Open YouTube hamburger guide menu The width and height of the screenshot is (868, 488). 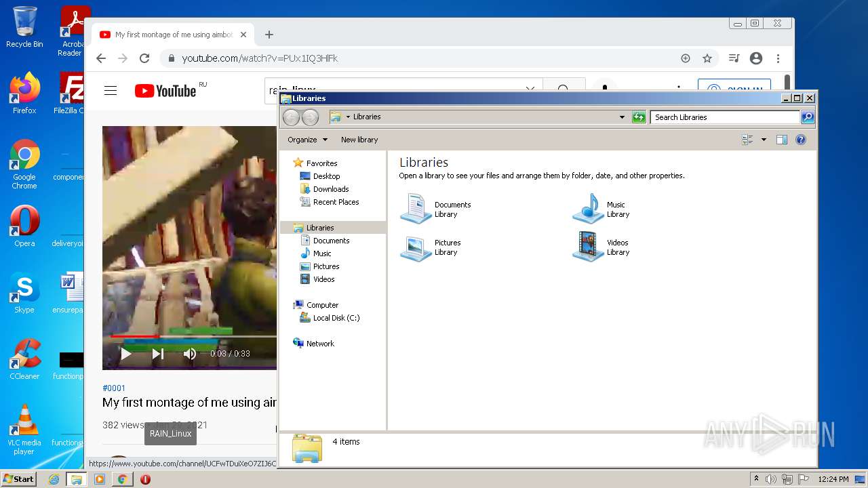111,91
